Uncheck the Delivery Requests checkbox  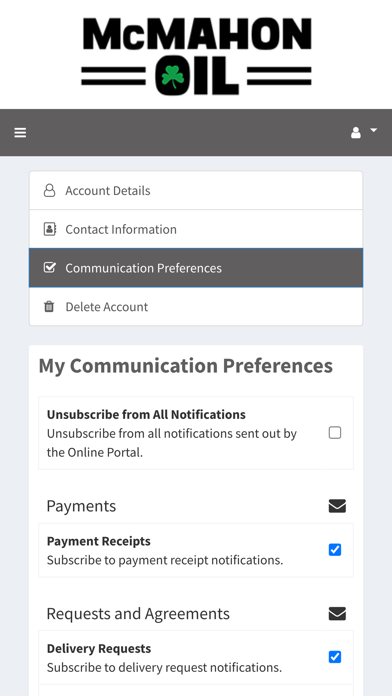click(x=335, y=657)
